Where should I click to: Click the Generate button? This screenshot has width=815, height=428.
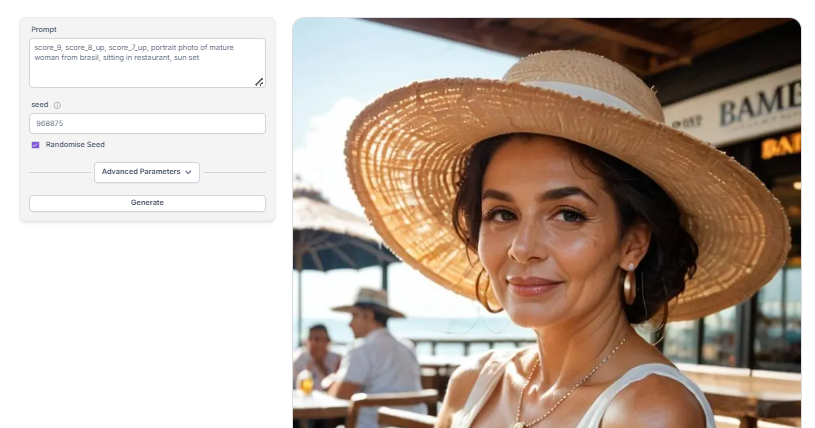pyautogui.click(x=147, y=203)
